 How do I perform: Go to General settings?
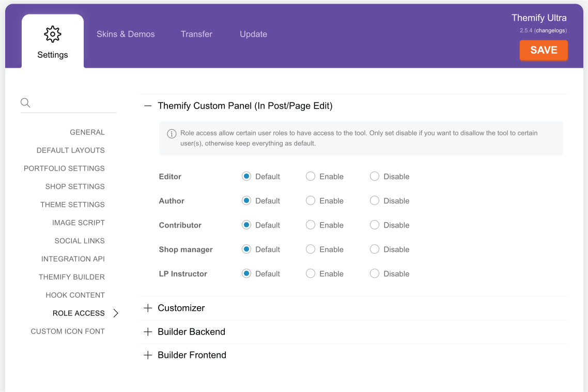point(87,132)
